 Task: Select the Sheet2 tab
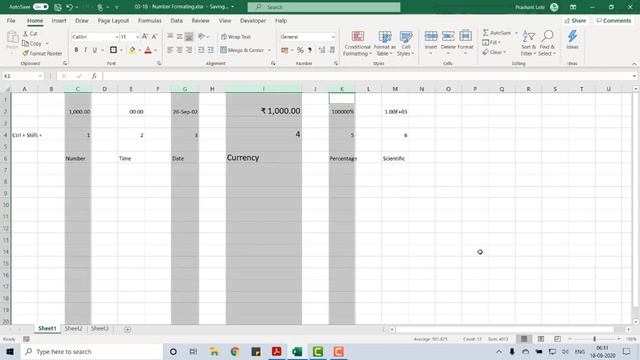(x=73, y=328)
